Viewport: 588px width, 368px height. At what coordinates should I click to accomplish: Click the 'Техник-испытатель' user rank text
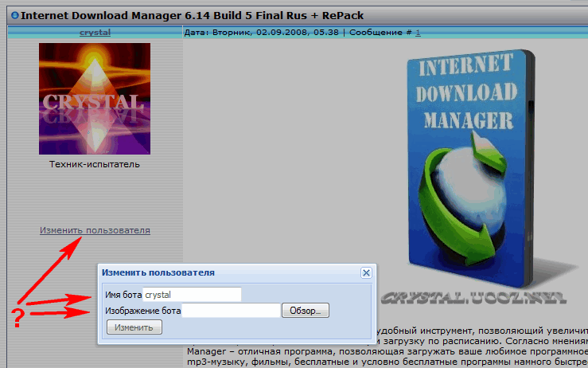click(95, 164)
